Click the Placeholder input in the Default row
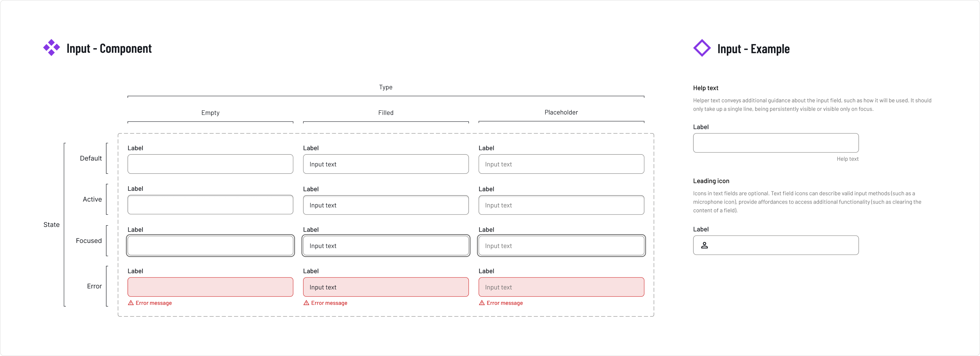This screenshot has width=980, height=356. 561,164
